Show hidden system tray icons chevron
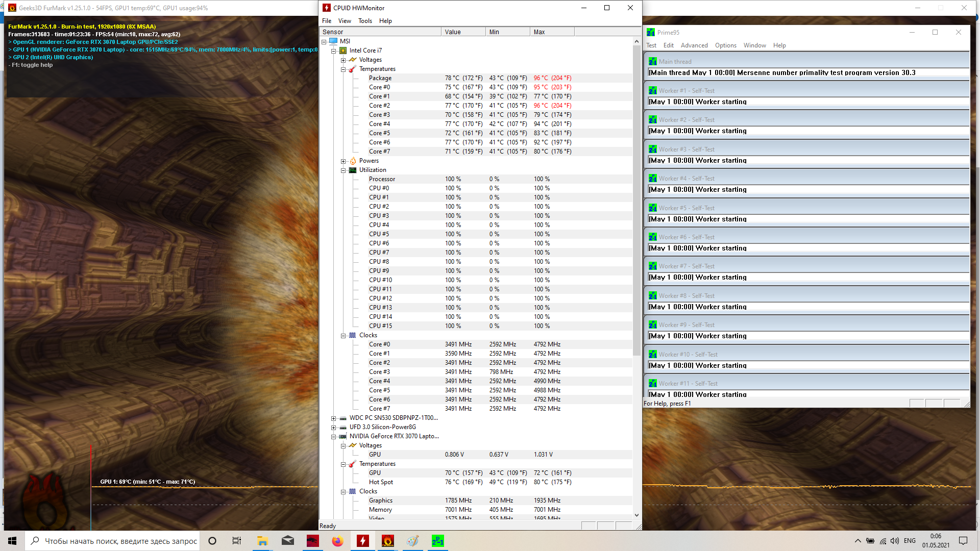 point(857,541)
